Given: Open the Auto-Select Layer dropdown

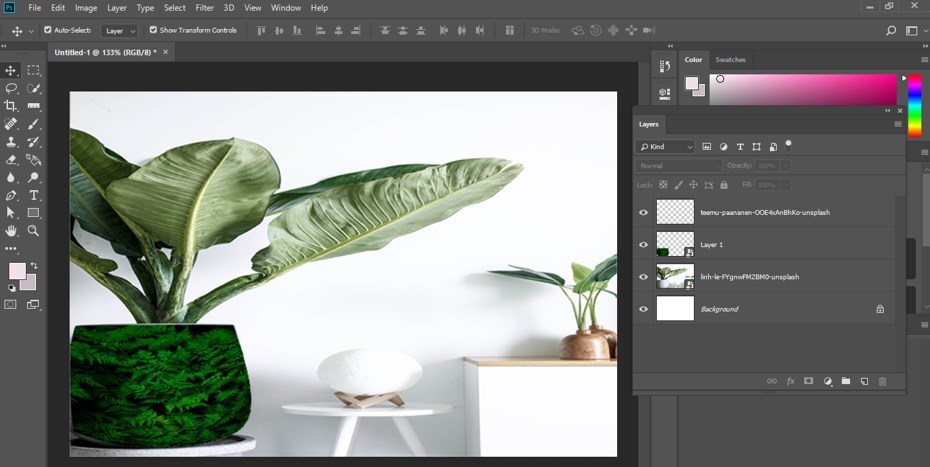Looking at the screenshot, I should point(120,31).
